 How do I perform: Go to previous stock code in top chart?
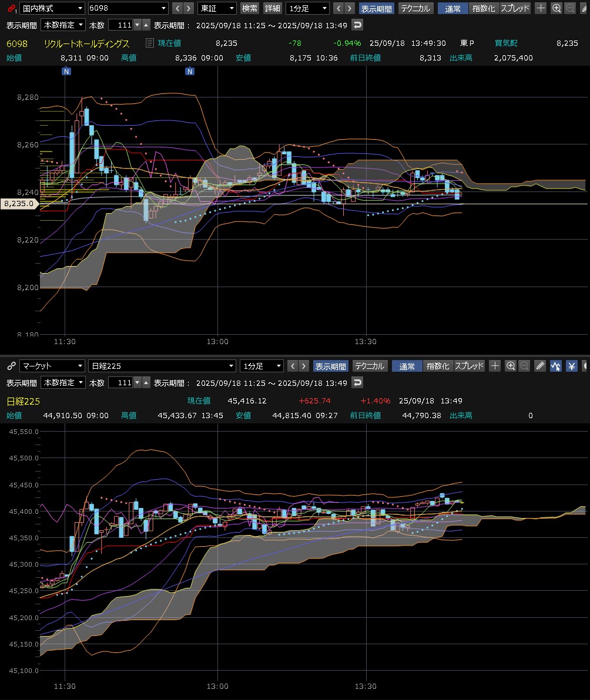tap(177, 8)
